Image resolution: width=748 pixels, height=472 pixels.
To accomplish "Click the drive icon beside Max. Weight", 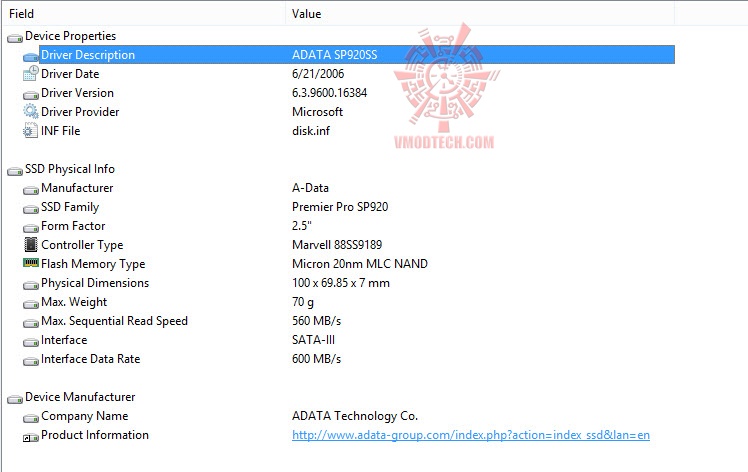I will 31,304.
